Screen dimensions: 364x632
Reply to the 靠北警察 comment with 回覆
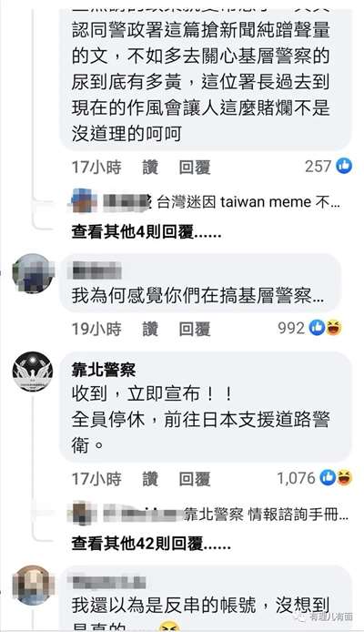(x=195, y=479)
